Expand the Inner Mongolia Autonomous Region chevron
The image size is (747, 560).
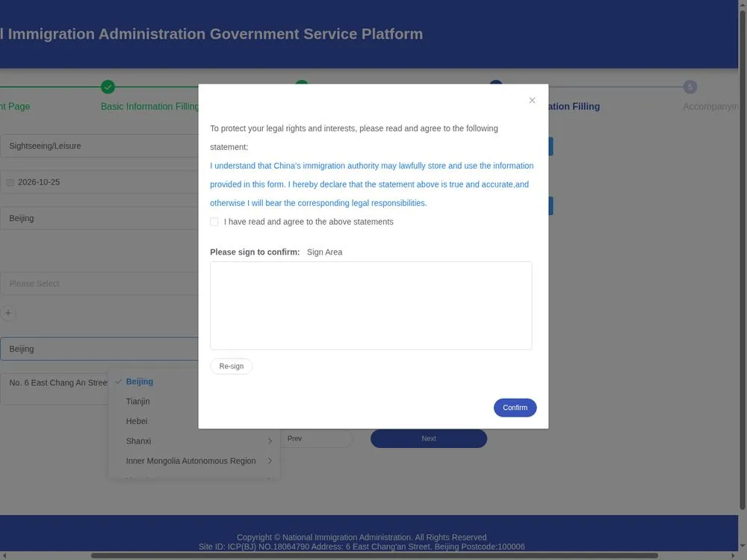270,461
